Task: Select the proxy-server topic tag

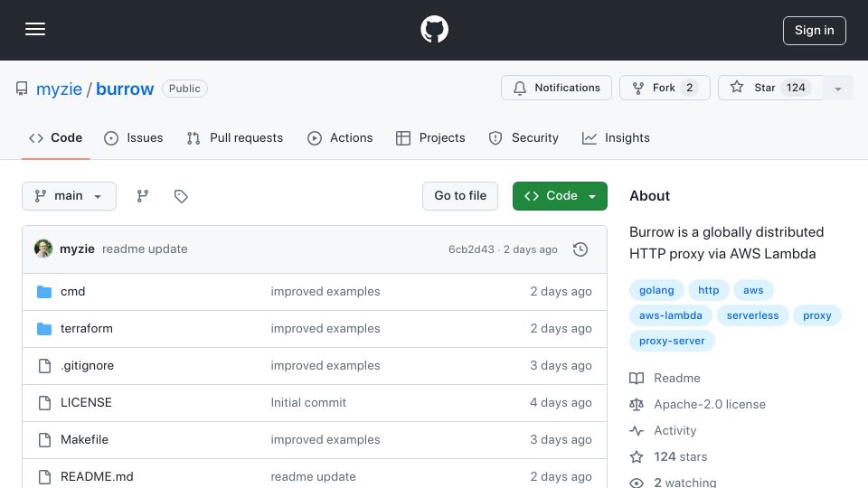Action: (x=672, y=342)
